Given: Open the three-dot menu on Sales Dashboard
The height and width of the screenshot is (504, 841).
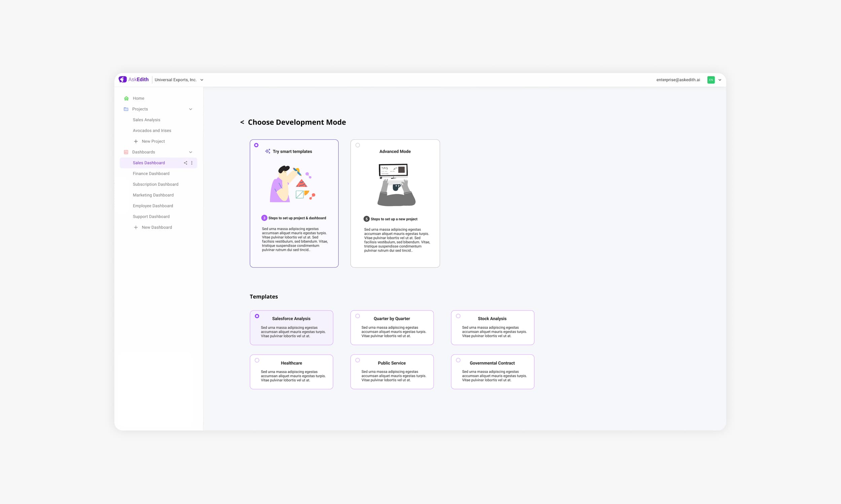Looking at the screenshot, I should pos(192,163).
